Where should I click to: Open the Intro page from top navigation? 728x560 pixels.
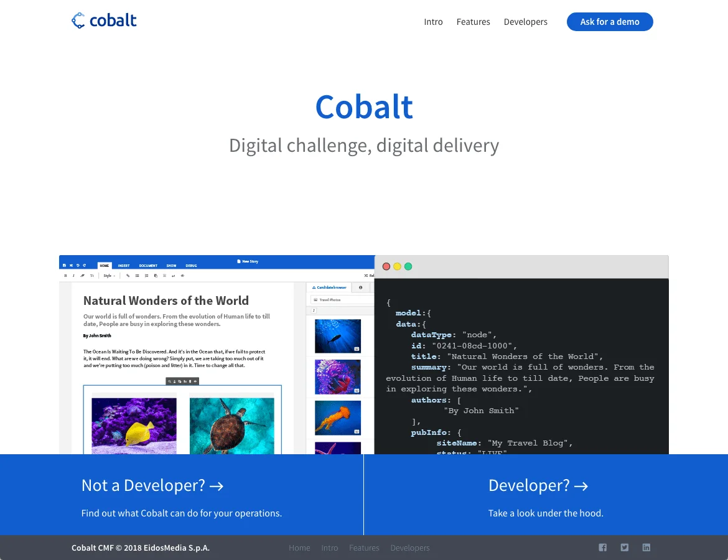click(x=433, y=22)
